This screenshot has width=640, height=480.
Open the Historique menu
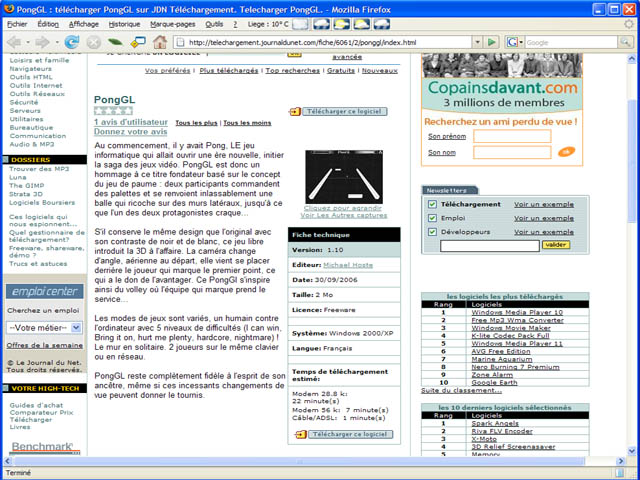click(124, 24)
